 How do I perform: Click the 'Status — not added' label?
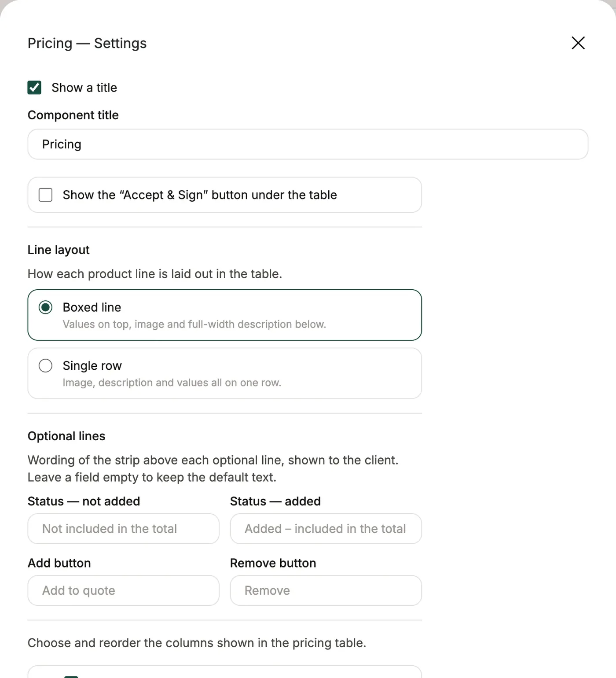[x=84, y=501]
